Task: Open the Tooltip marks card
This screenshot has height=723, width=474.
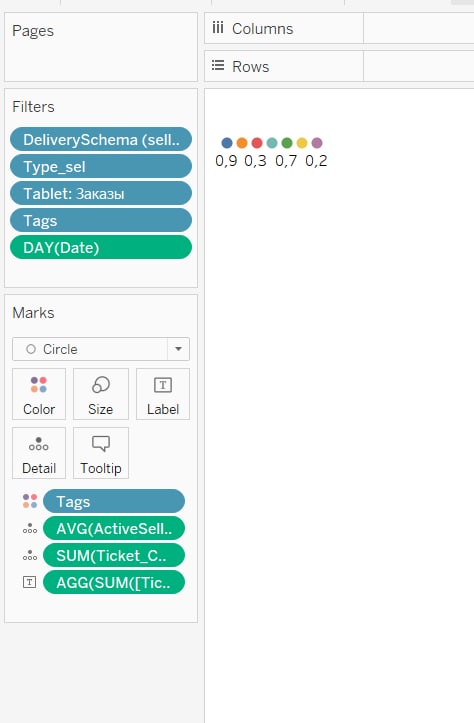Action: tap(101, 453)
